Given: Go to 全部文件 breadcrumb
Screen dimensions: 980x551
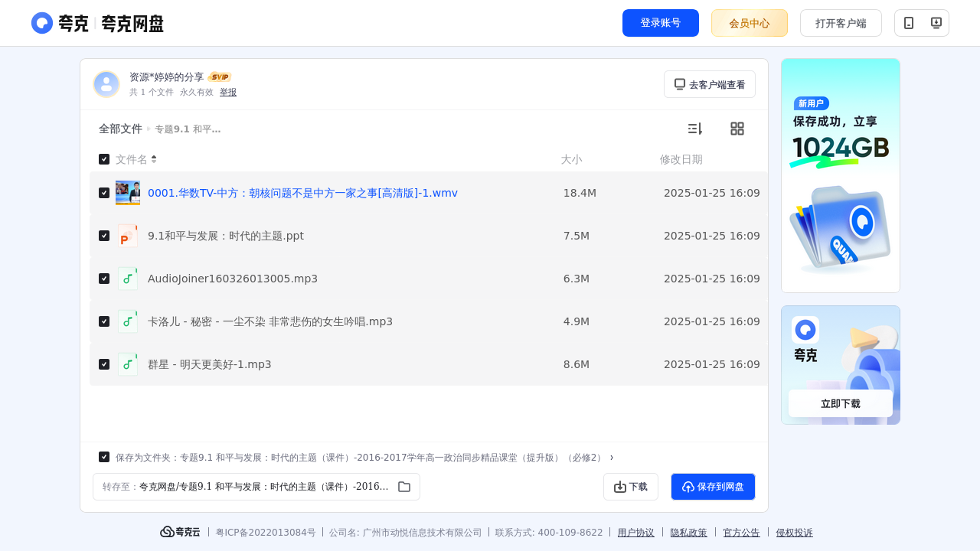Looking at the screenshot, I should (120, 129).
